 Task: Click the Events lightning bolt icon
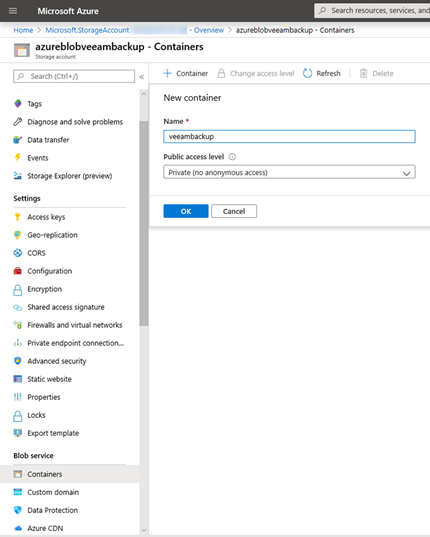click(17, 158)
